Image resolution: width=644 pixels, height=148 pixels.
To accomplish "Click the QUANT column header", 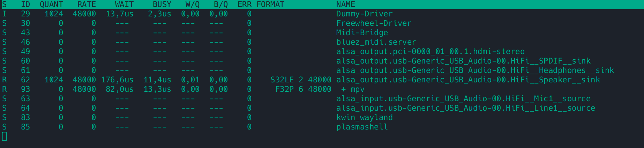I will [51, 5].
